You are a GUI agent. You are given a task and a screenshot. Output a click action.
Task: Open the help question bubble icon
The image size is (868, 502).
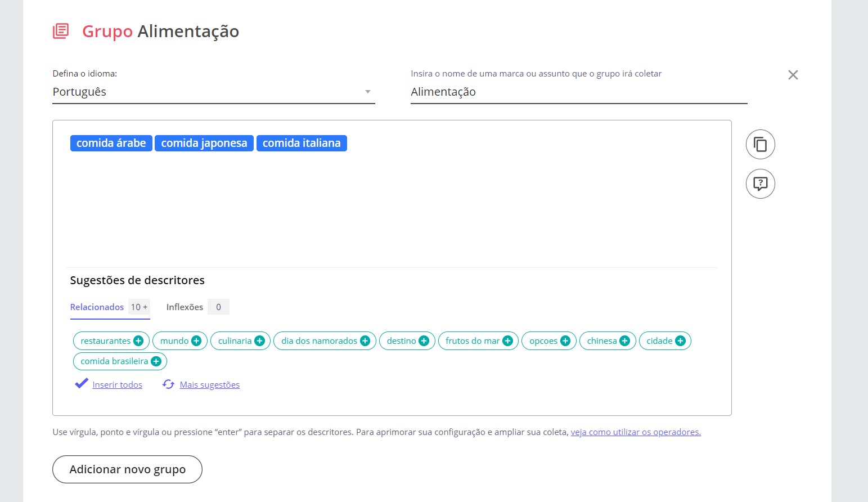761,184
